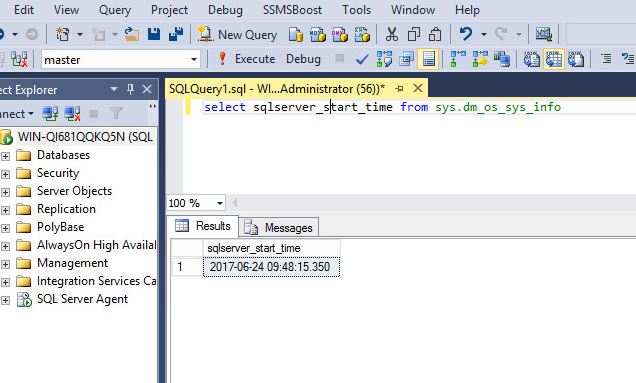The width and height of the screenshot is (636, 383).
Task: Open the Query menu
Action: pyautogui.click(x=115, y=10)
